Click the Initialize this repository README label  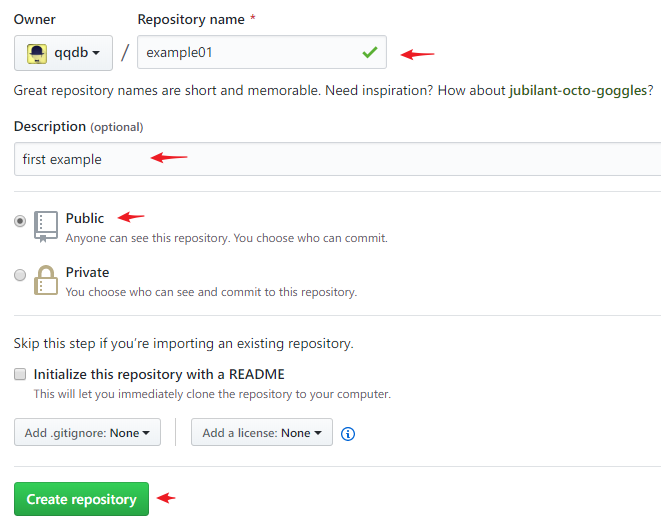point(159,374)
